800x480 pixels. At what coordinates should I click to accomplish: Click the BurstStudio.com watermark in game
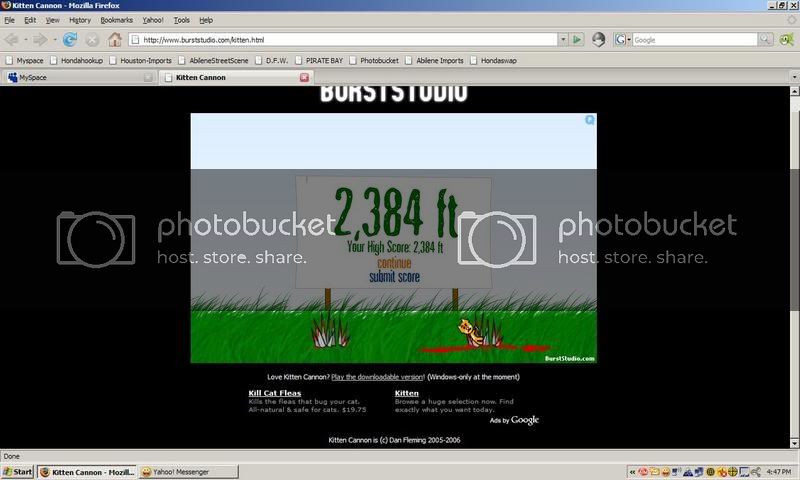pos(569,358)
